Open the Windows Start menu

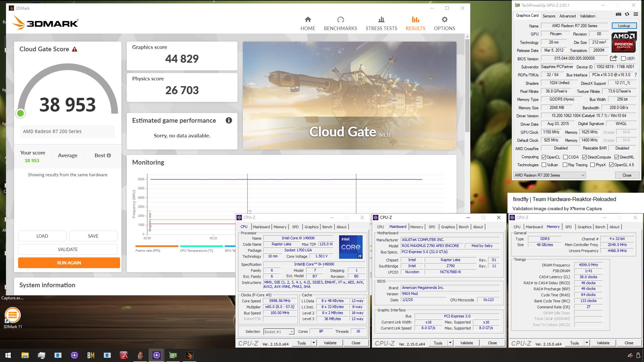[8, 355]
